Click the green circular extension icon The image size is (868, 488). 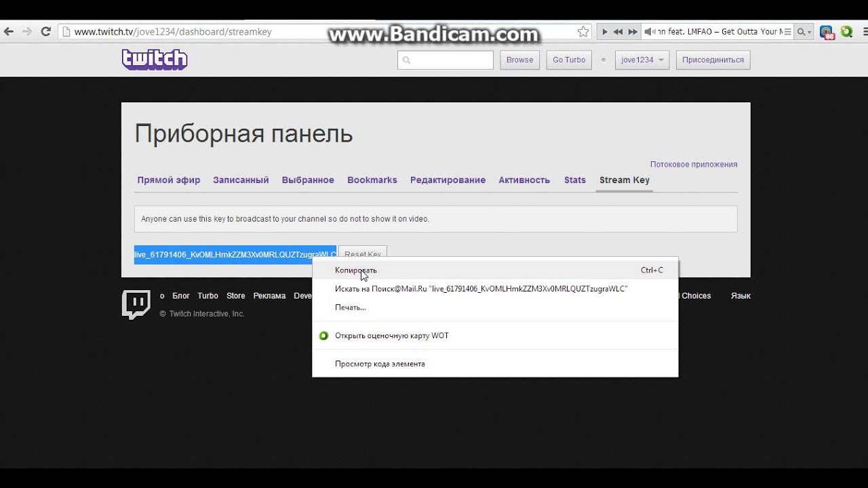[x=846, y=31]
